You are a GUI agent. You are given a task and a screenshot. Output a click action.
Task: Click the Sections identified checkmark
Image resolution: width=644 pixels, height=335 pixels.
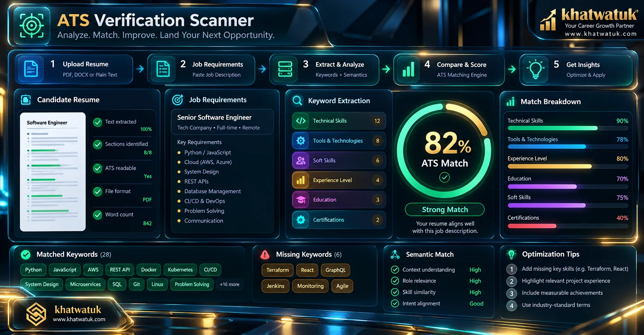point(97,144)
